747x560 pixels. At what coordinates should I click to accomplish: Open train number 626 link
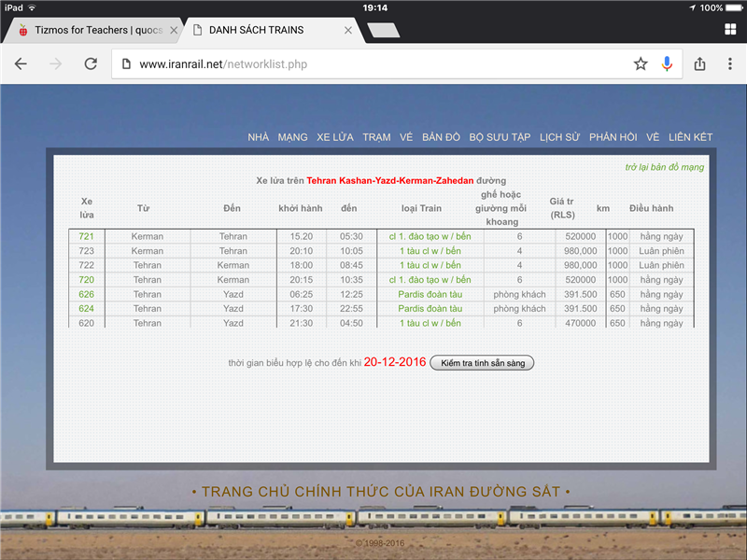point(86,294)
